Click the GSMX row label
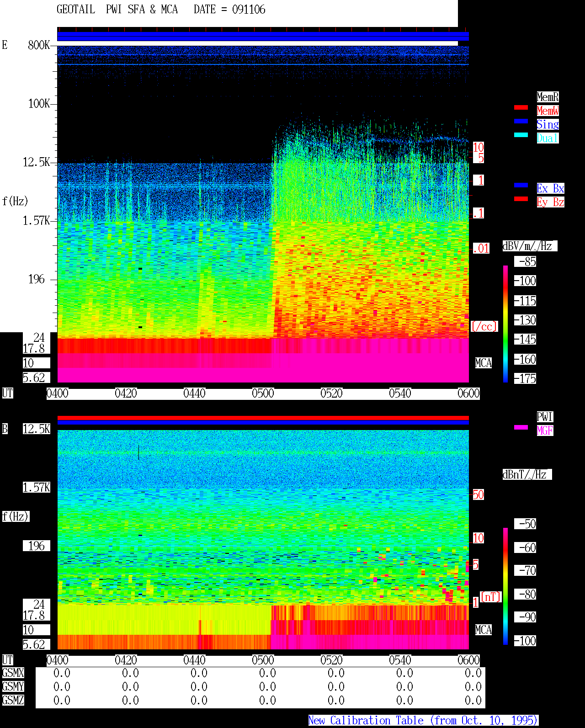Image resolution: width=585 pixels, height=728 pixels. click(x=13, y=673)
